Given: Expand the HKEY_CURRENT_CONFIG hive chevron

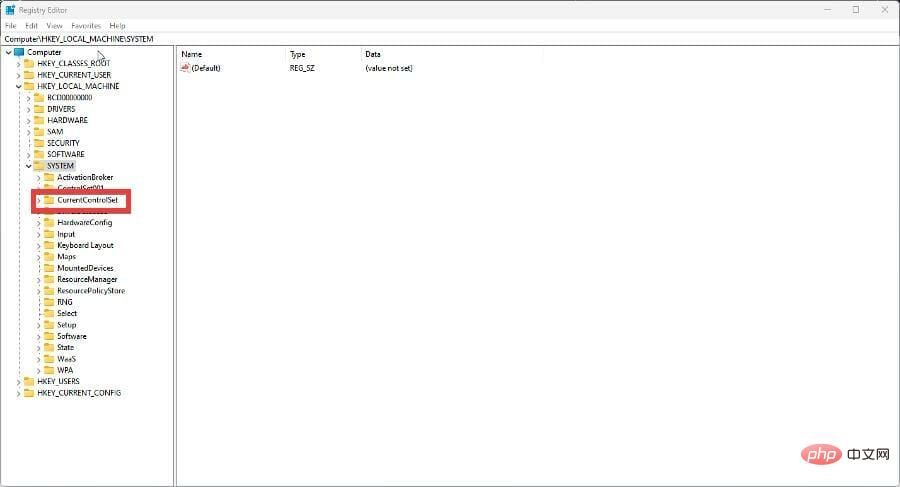Looking at the screenshot, I should click(x=18, y=393).
